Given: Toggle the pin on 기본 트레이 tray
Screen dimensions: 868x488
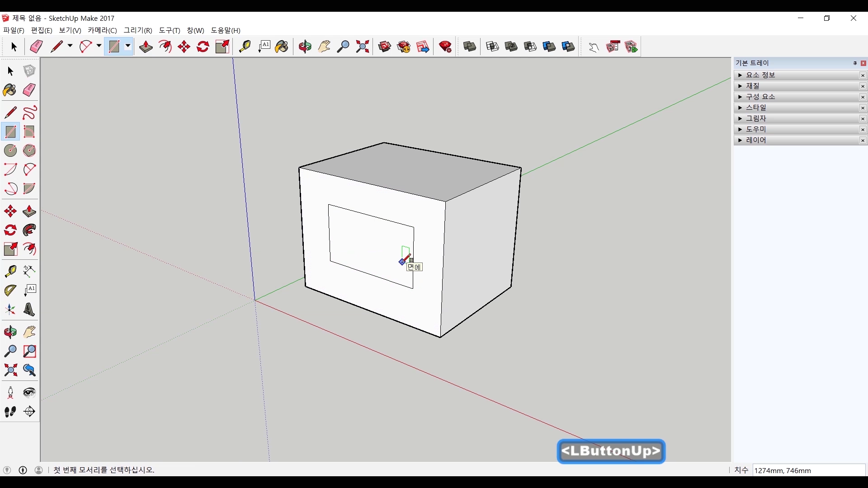Looking at the screenshot, I should [x=855, y=63].
